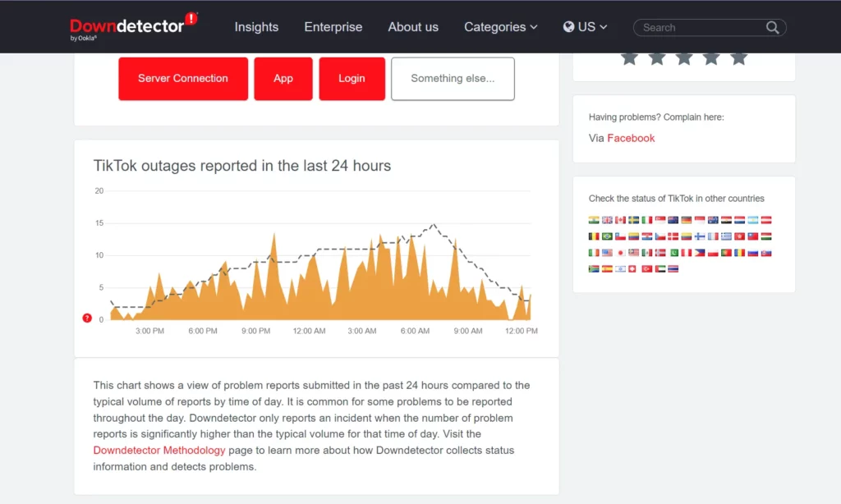Image resolution: width=841 pixels, height=504 pixels.
Task: Select the Belgium flag
Action: coord(594,236)
